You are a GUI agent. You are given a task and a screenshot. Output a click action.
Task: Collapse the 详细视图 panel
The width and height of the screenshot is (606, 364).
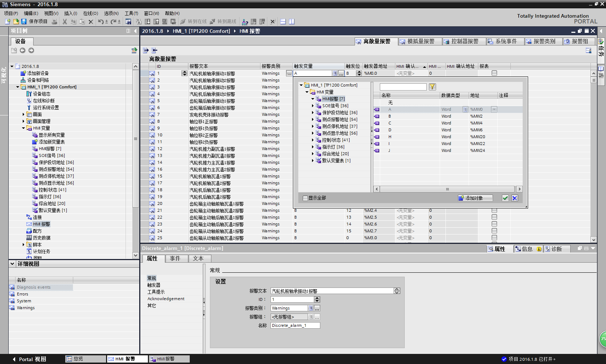12,264
